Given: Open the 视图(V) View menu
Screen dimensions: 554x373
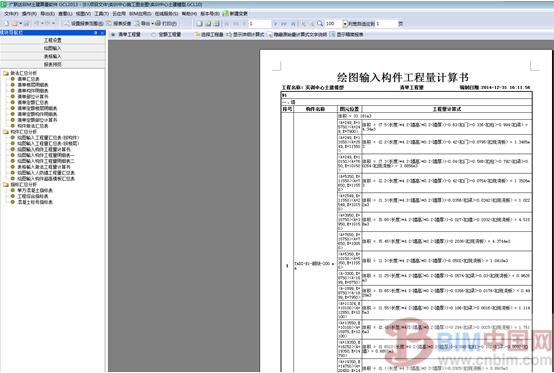Looking at the screenshot, I should click(83, 14).
